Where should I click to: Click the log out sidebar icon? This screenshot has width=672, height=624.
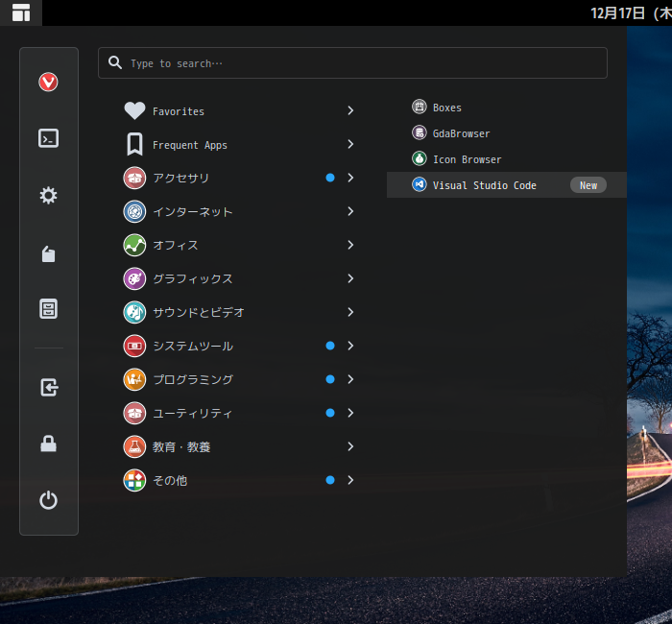pyautogui.click(x=49, y=387)
